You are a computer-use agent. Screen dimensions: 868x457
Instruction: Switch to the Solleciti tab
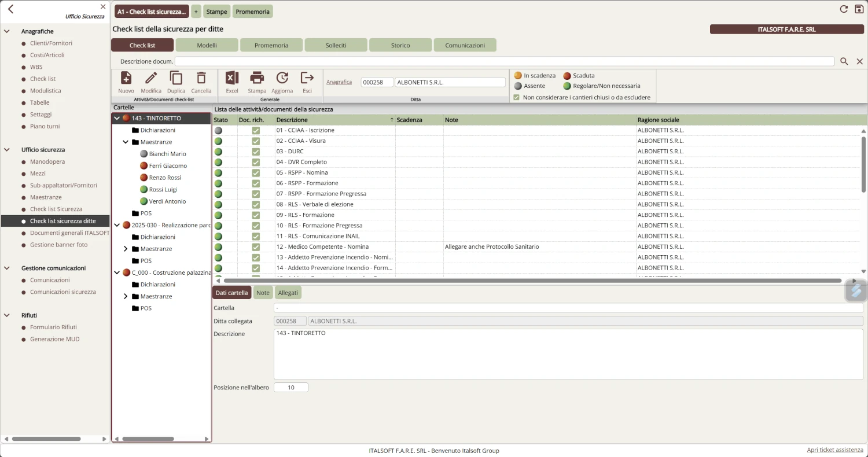point(336,45)
